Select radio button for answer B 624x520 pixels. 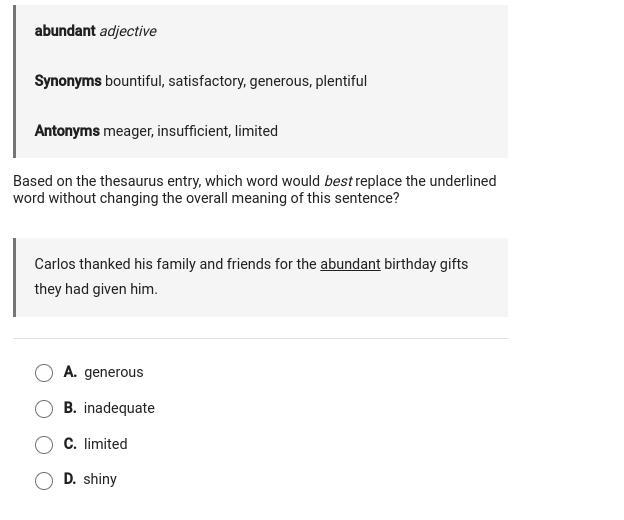pos(44,409)
